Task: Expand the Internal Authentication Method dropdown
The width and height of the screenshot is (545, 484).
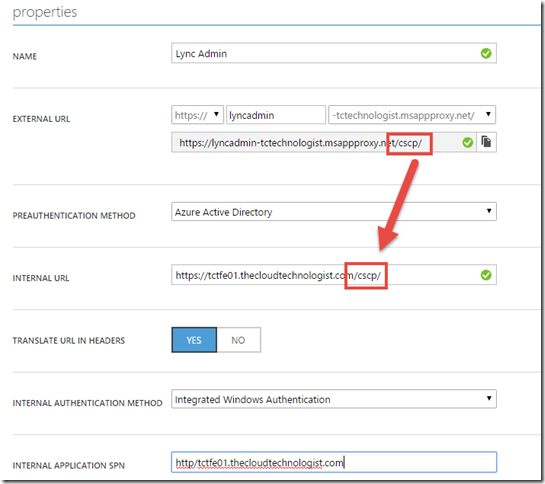Action: pyautogui.click(x=334, y=399)
